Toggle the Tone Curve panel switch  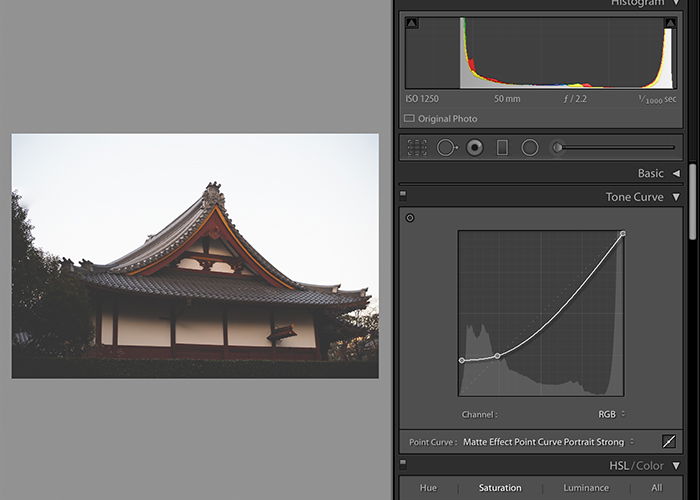click(403, 196)
